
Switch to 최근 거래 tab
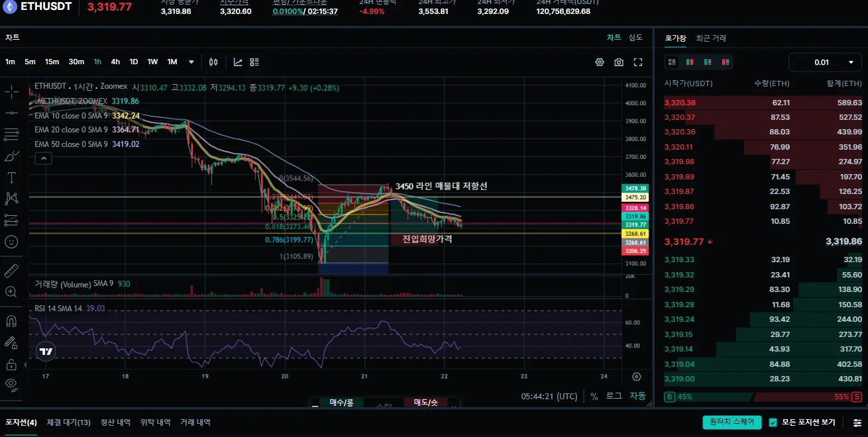pyautogui.click(x=711, y=38)
